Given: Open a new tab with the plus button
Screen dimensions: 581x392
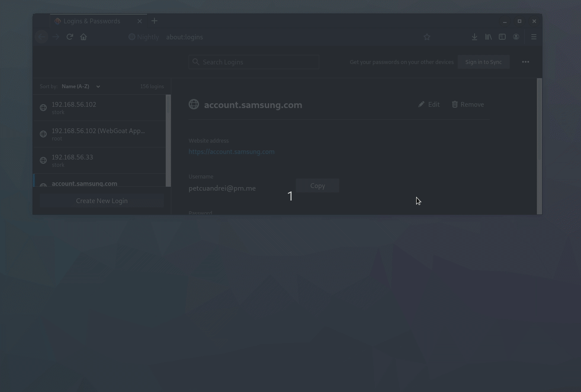Looking at the screenshot, I should 154,21.
